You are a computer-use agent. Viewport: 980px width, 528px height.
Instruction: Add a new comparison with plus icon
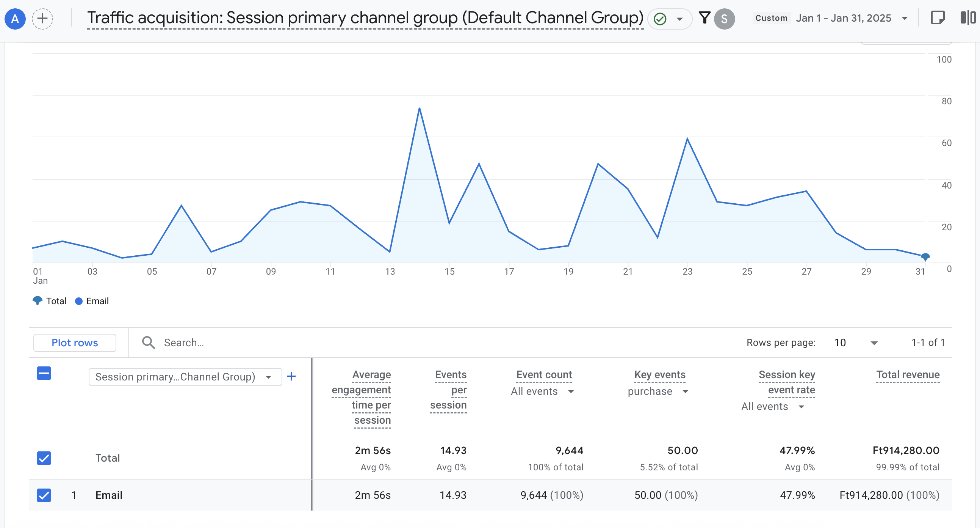42,19
